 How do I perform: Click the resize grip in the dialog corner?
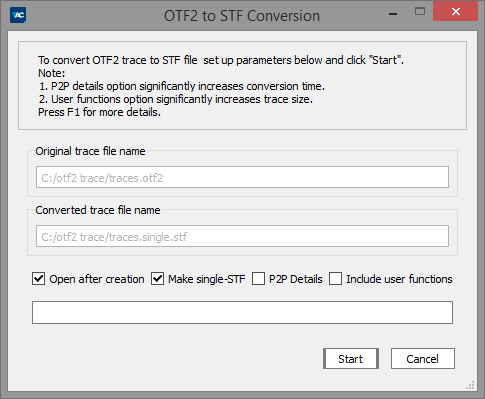click(470, 386)
